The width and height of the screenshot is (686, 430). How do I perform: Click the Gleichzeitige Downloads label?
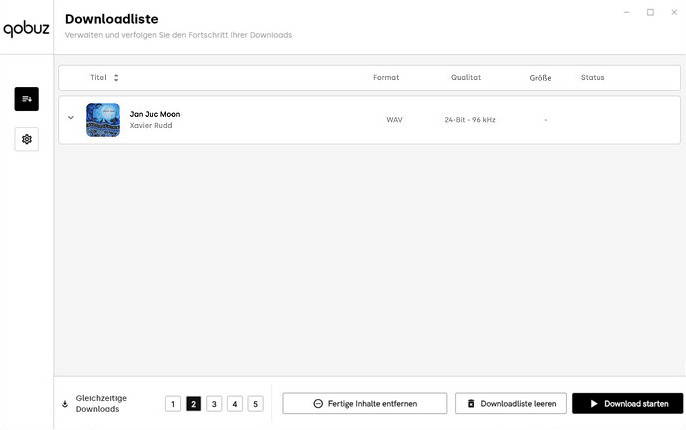(101, 403)
